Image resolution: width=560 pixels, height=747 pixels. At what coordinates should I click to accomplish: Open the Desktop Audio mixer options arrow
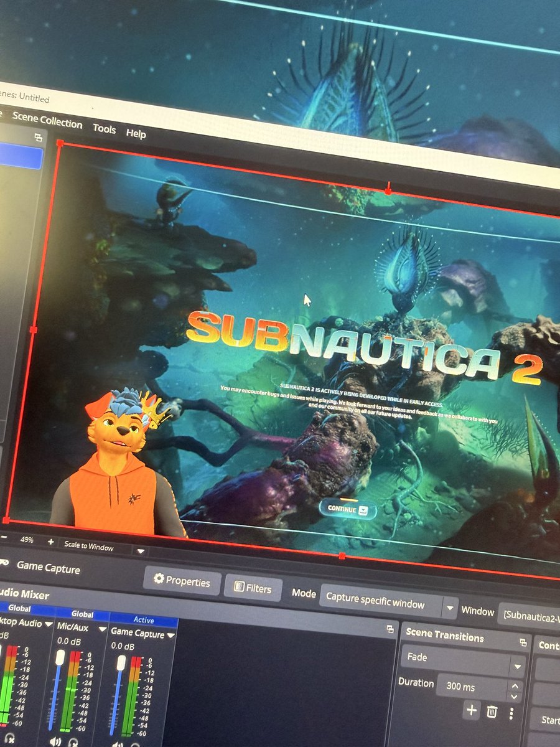[x=47, y=624]
